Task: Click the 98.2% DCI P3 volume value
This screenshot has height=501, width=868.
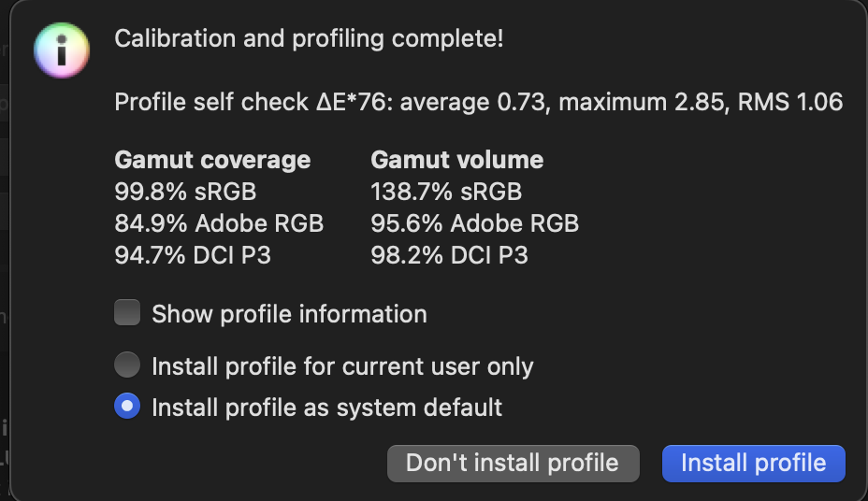Action: (449, 254)
